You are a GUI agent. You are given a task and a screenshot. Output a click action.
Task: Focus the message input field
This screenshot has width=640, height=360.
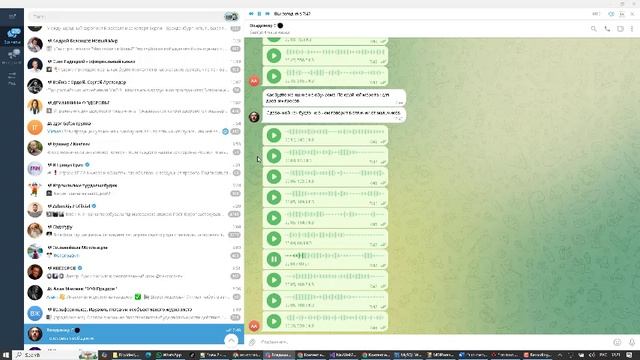click(435, 342)
